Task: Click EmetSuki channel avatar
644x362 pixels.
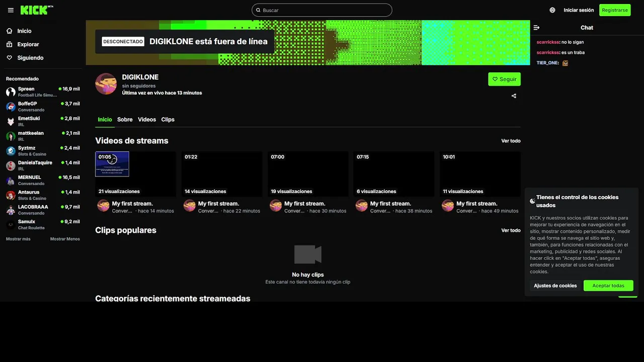Action: (x=11, y=121)
